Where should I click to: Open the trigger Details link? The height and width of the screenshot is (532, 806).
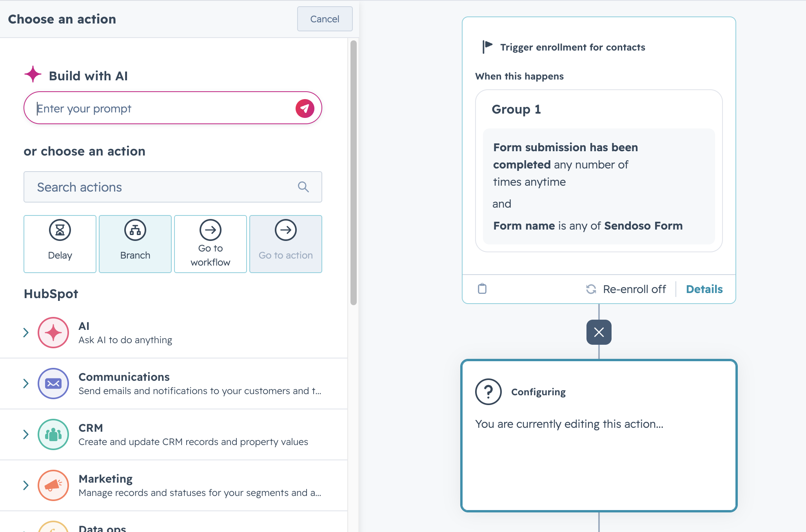point(704,289)
